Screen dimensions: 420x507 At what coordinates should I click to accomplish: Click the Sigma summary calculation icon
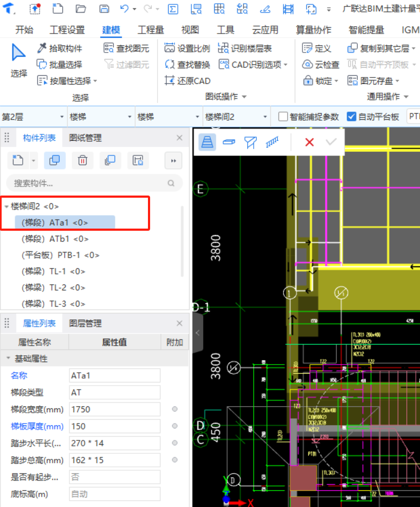(173, 9)
